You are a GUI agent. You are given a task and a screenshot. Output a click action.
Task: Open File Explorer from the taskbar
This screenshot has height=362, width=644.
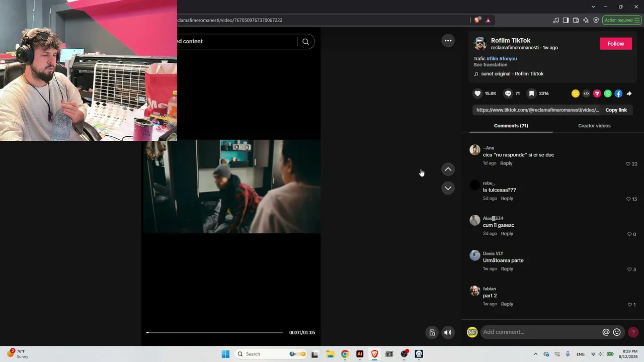click(330, 354)
